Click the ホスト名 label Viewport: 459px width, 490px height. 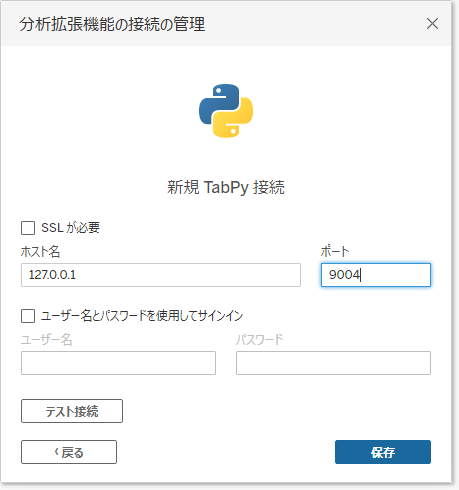click(40, 252)
